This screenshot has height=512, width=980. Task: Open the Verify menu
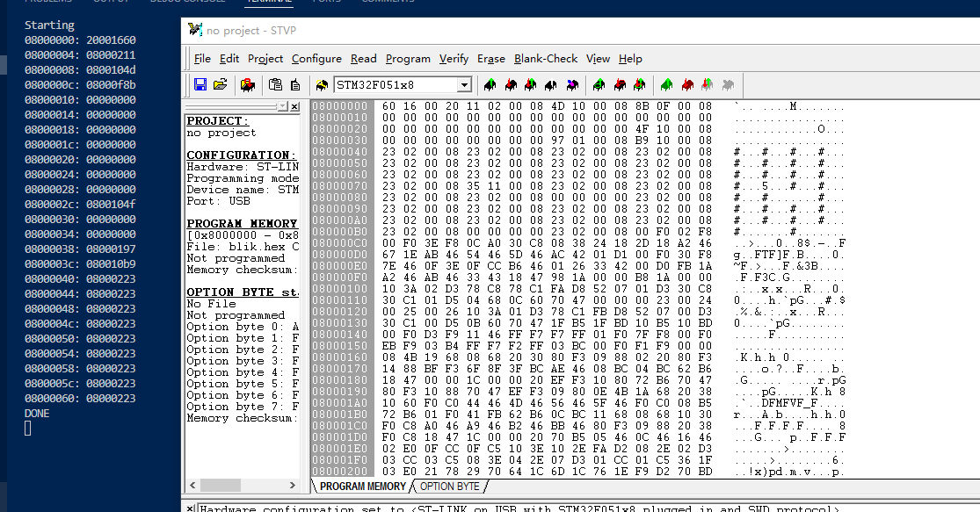pos(454,59)
